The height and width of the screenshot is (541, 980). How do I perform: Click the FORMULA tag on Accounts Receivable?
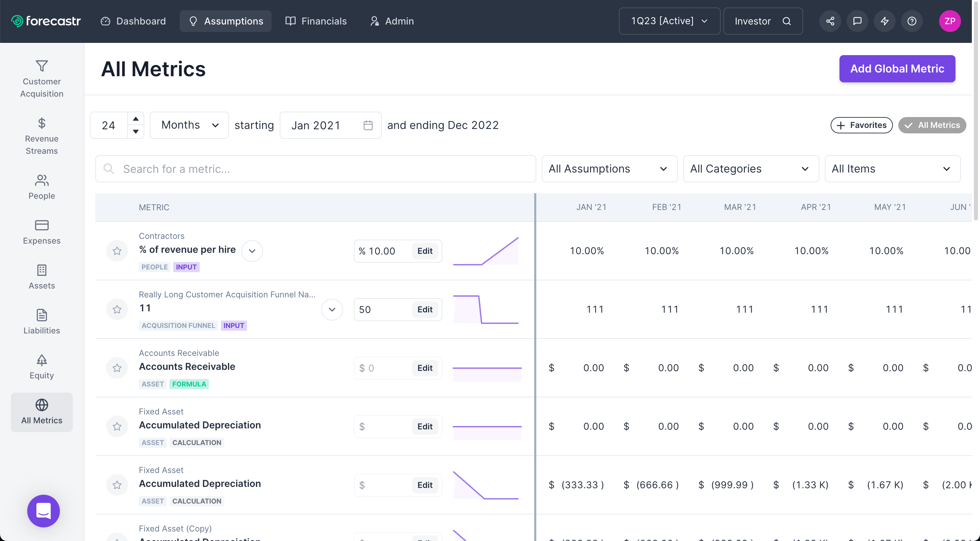(x=189, y=384)
